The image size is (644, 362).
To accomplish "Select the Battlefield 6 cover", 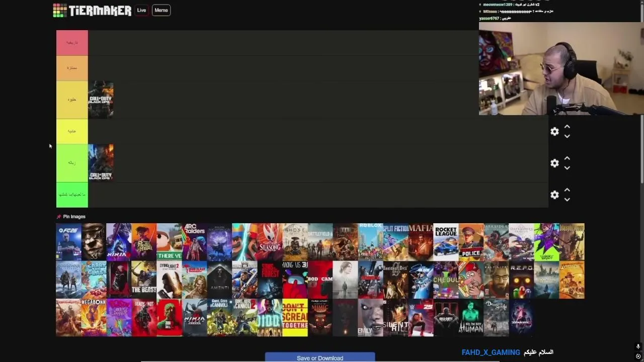I will click(320, 242).
